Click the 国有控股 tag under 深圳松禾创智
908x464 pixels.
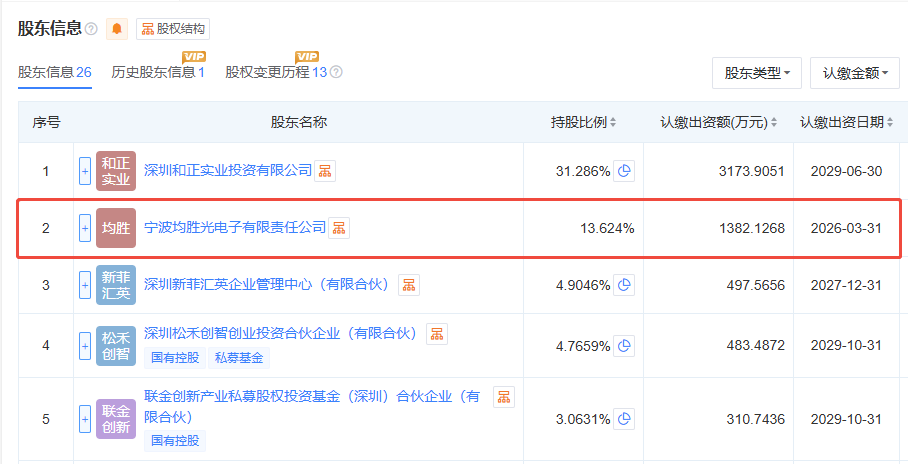[175, 358]
